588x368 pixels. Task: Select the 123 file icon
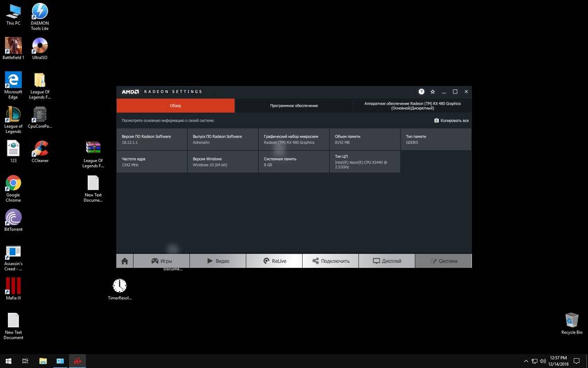pyautogui.click(x=13, y=151)
